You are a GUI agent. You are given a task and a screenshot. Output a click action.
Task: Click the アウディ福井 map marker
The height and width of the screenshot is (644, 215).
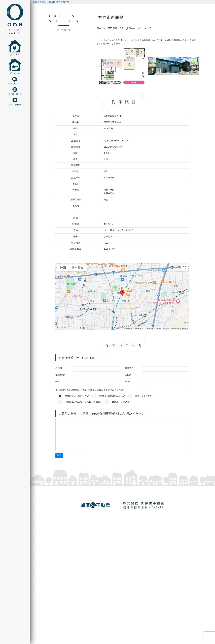[164, 270]
